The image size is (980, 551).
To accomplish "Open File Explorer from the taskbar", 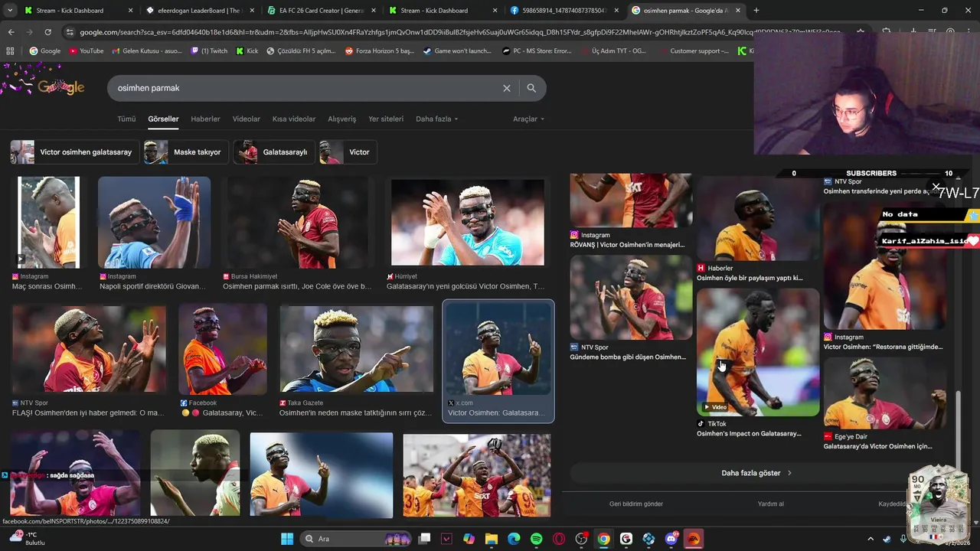I will click(x=492, y=539).
